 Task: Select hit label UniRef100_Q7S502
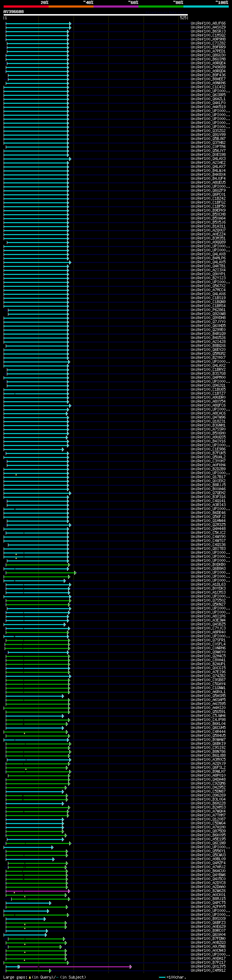pyautogui.click(x=208, y=600)
